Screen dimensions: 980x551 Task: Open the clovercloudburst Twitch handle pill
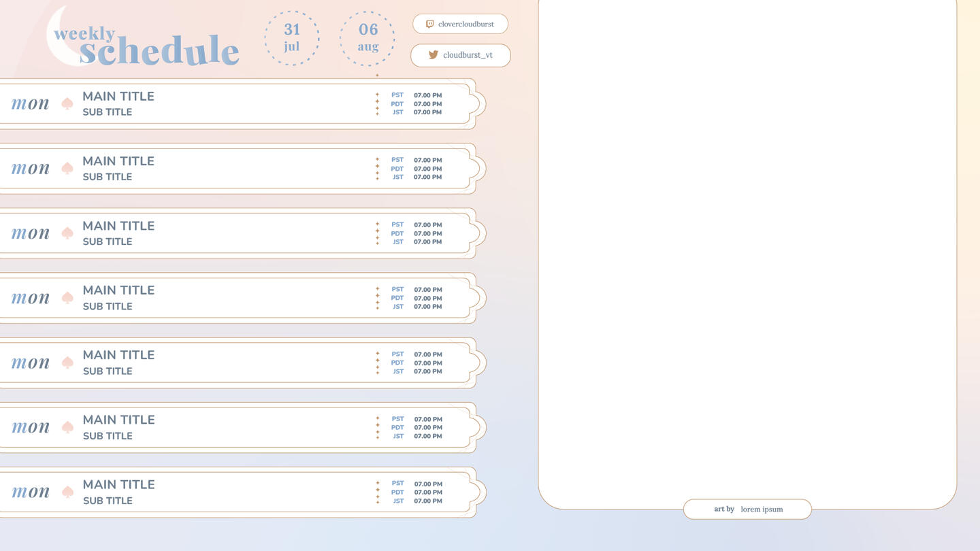[x=460, y=24]
